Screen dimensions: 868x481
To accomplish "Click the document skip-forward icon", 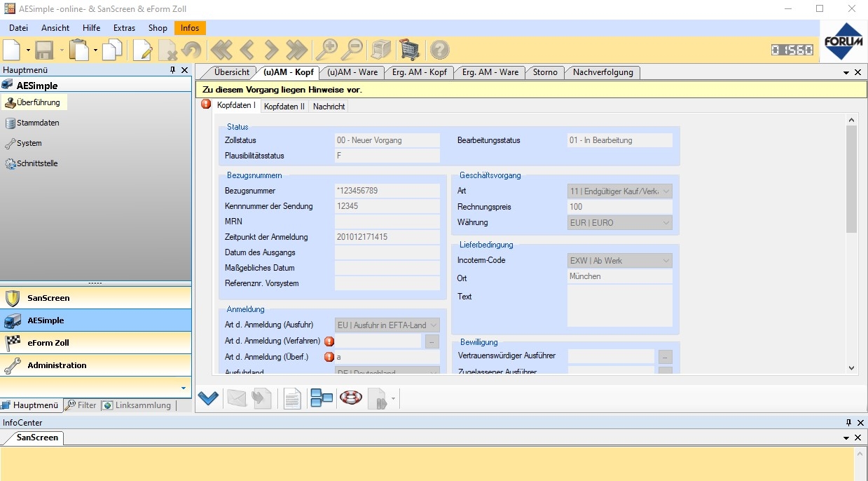I will pyautogui.click(x=378, y=398).
